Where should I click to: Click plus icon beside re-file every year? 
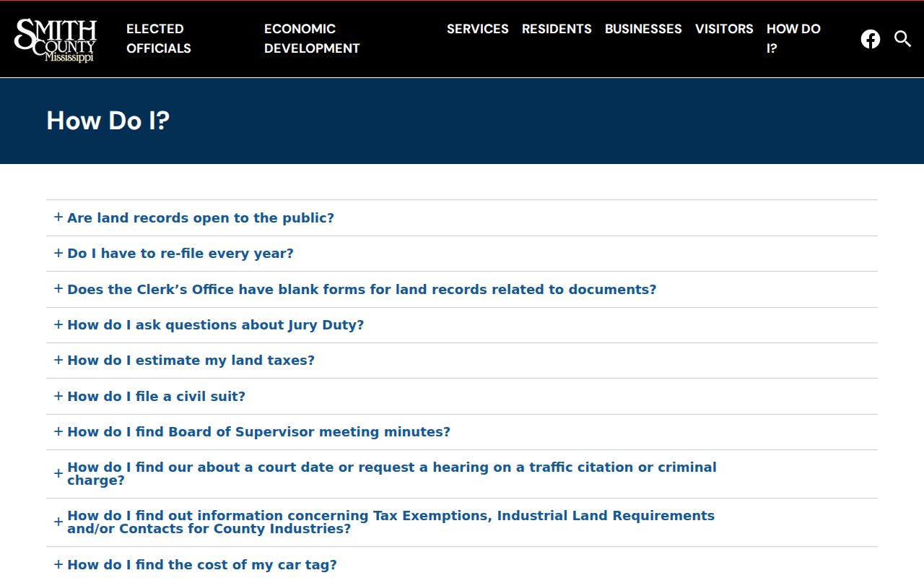point(58,253)
